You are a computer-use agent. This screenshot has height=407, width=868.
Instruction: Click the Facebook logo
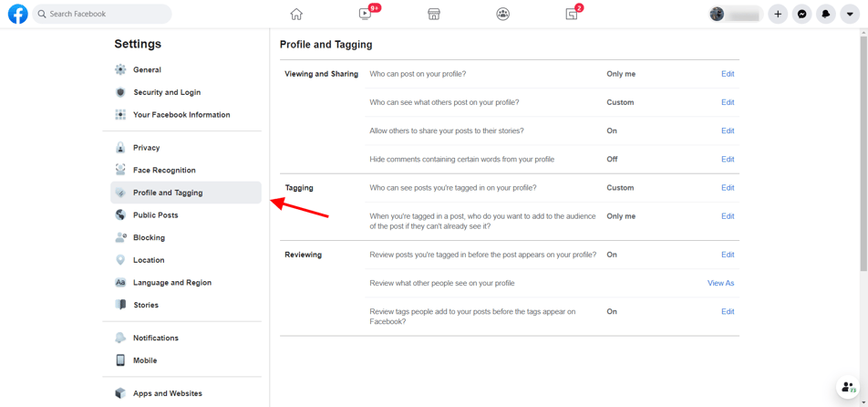pos(17,14)
